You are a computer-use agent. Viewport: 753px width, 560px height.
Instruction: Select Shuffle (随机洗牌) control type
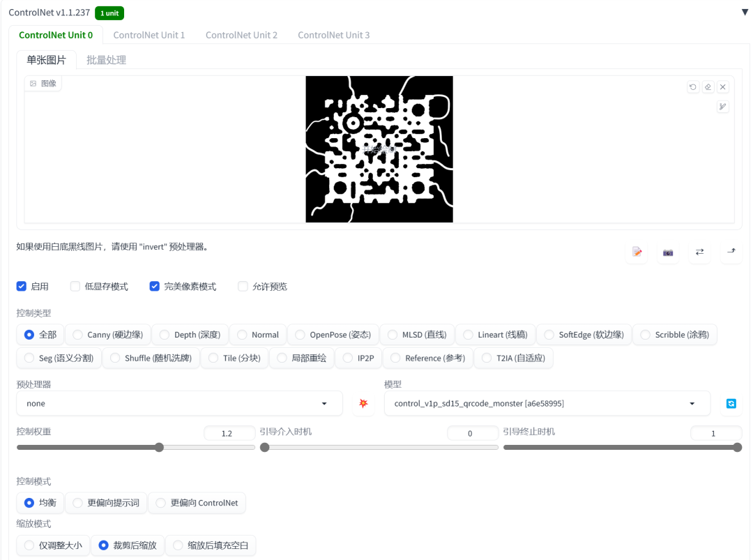151,358
